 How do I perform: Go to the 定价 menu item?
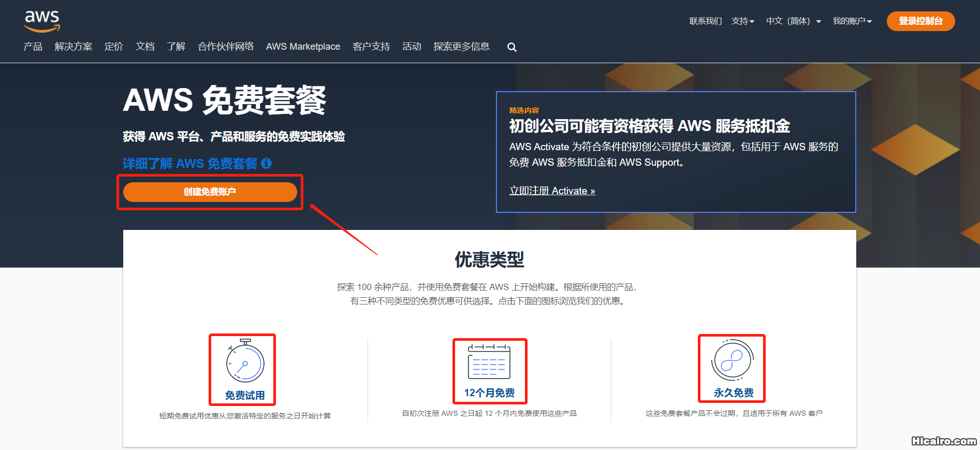[114, 47]
